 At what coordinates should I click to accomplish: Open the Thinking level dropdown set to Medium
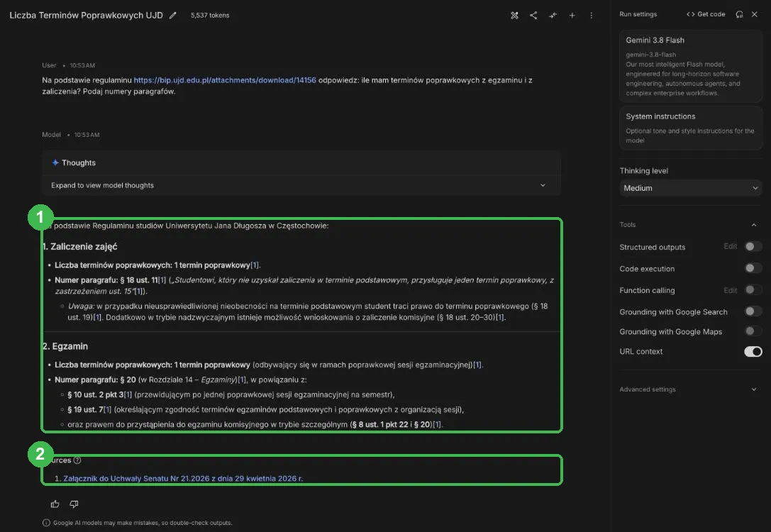[x=690, y=188]
